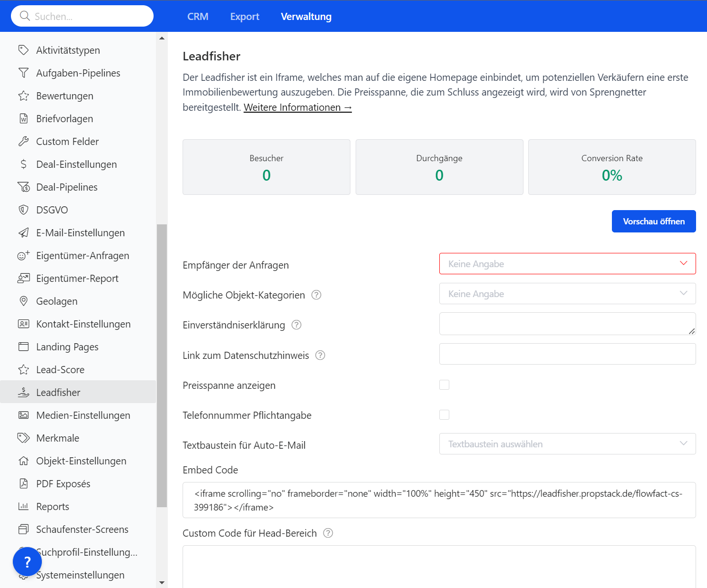Click the E-Mail-Einstellungen paper plane icon
Viewport: 707px width, 588px height.
click(23, 233)
